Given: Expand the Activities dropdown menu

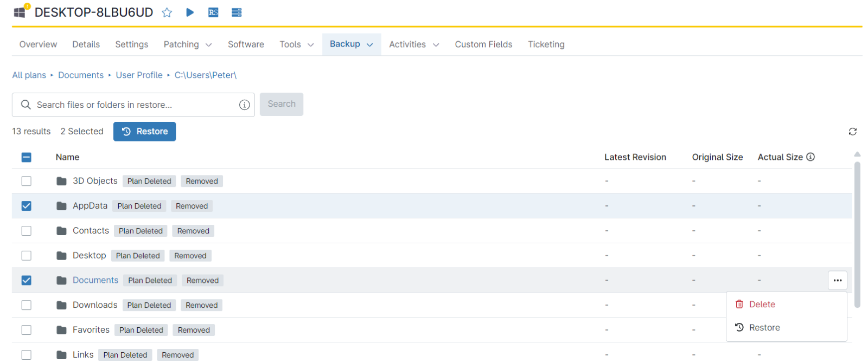Looking at the screenshot, I should (414, 44).
